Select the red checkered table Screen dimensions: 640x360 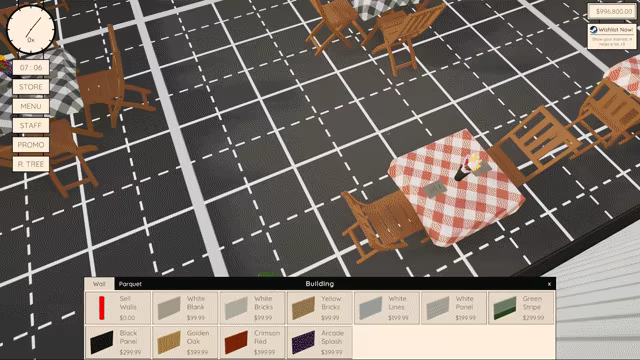point(456,188)
